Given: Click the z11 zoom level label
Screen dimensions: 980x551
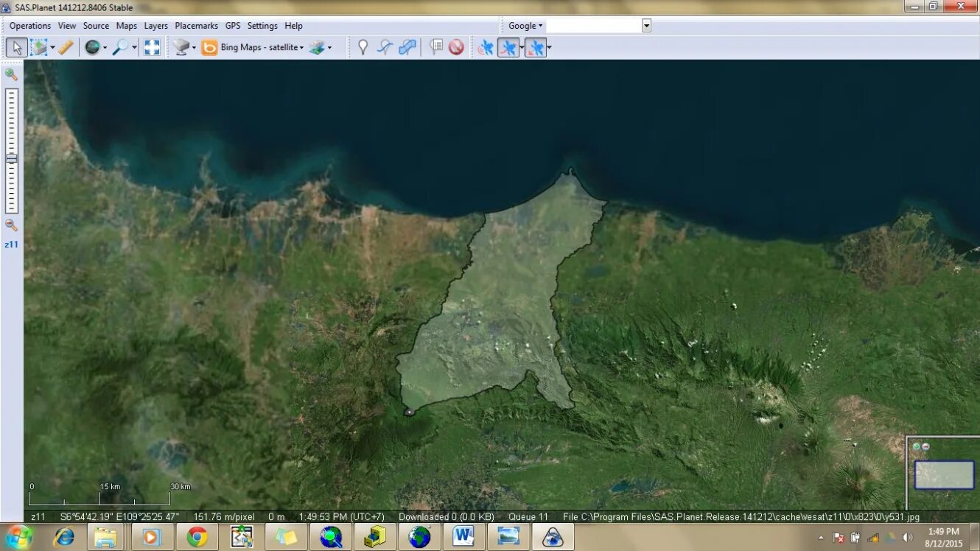Looking at the screenshot, I should pos(11,244).
